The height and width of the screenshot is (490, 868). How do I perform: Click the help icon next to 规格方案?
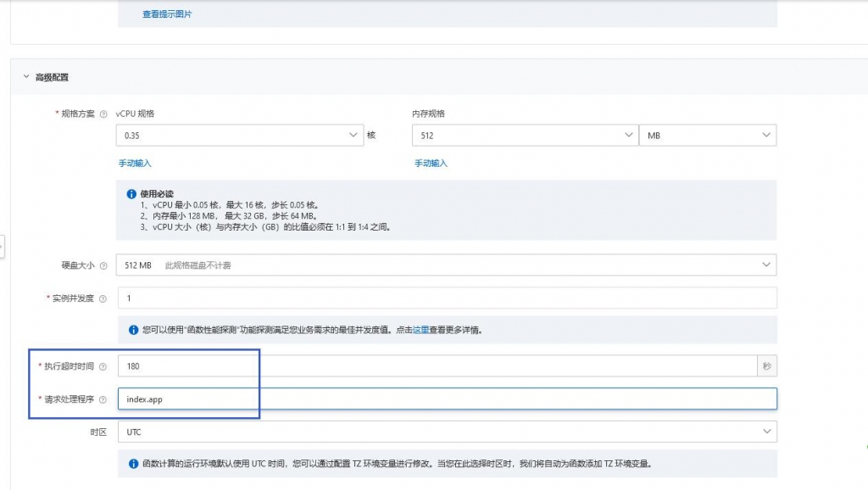click(x=103, y=114)
